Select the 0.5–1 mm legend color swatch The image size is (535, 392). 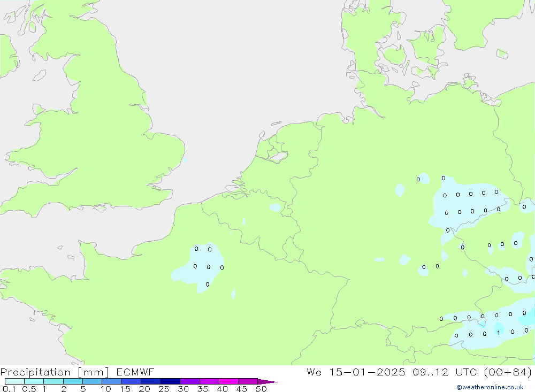tap(34, 381)
